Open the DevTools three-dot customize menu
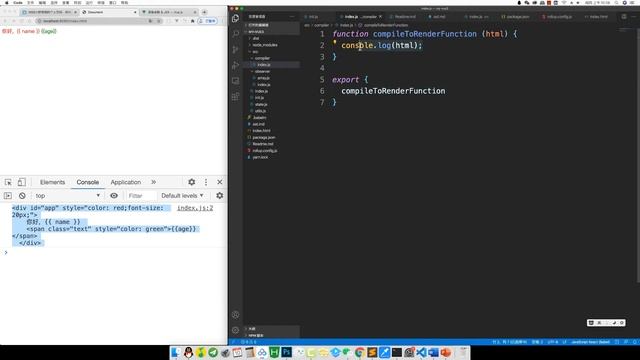This screenshot has height=360, width=640. coord(206,182)
